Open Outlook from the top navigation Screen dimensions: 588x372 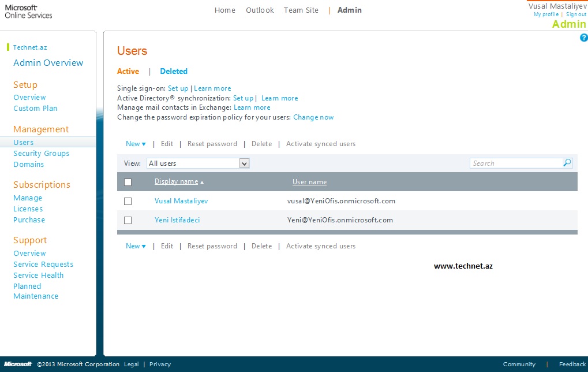pyautogui.click(x=260, y=10)
